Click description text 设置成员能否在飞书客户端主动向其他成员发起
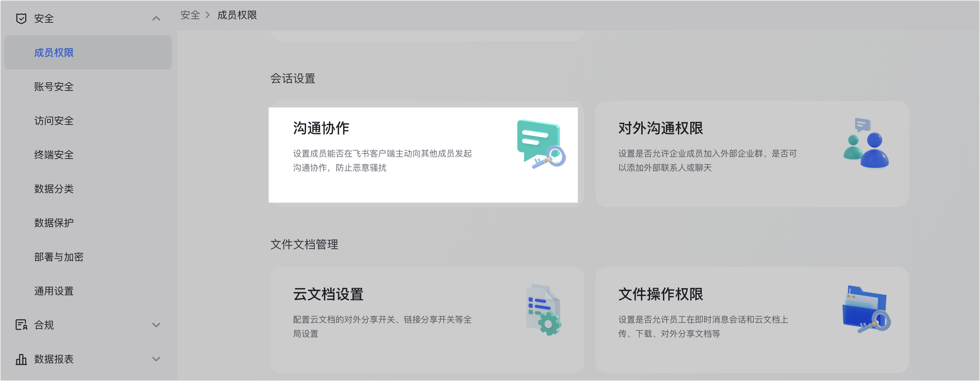980x381 pixels. [382, 154]
